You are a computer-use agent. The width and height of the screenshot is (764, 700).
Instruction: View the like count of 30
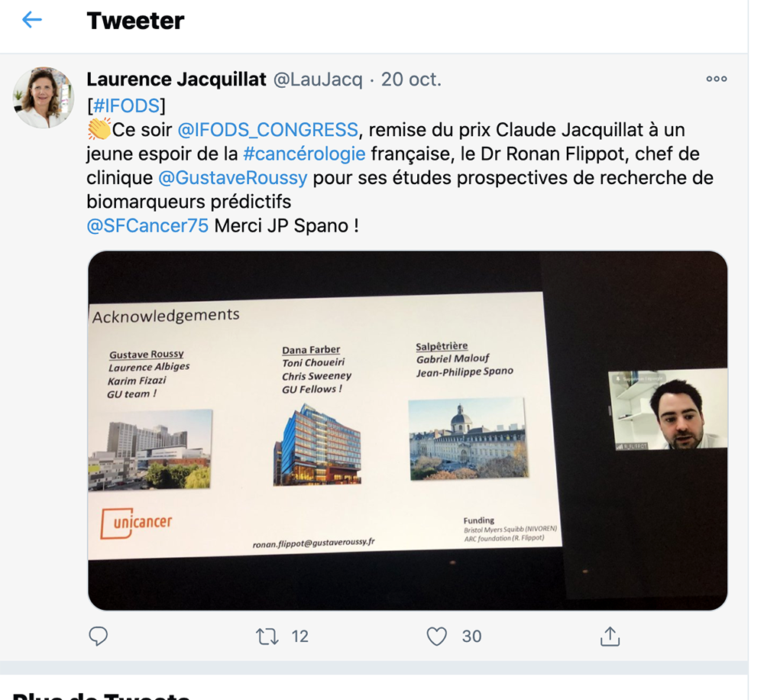coord(471,637)
